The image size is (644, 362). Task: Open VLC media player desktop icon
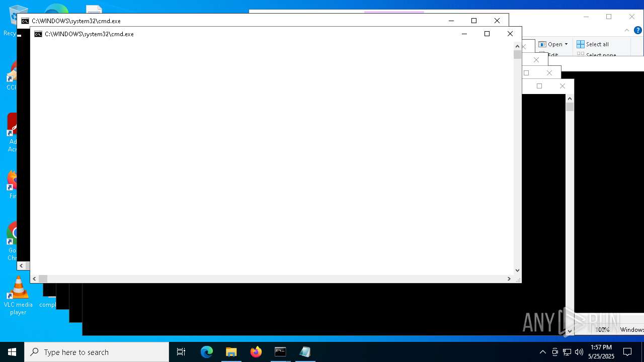[18, 296]
